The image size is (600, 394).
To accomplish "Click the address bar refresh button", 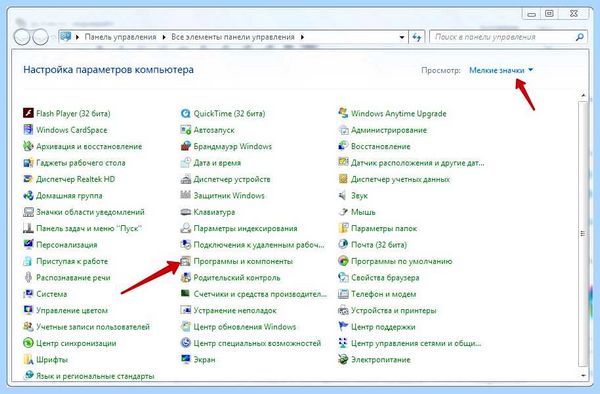I will [417, 37].
